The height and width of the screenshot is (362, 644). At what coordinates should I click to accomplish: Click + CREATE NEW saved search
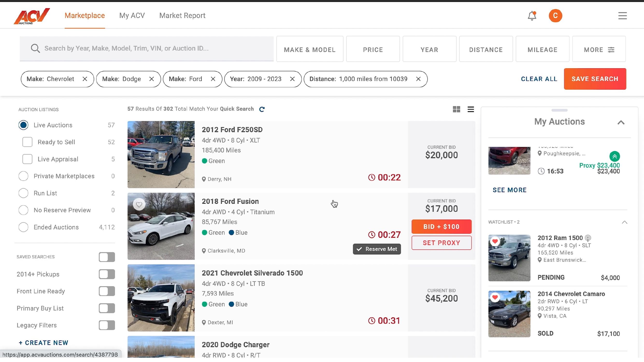tap(43, 343)
